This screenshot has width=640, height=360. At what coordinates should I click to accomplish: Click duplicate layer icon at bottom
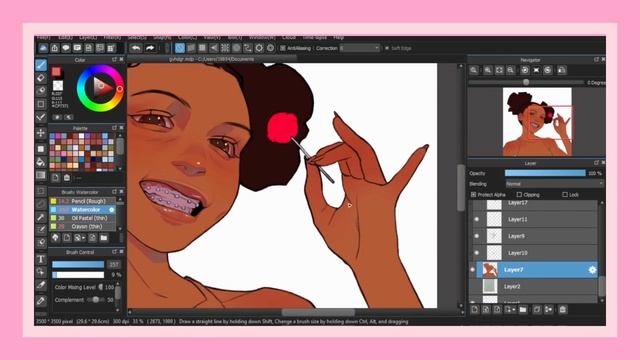537,310
